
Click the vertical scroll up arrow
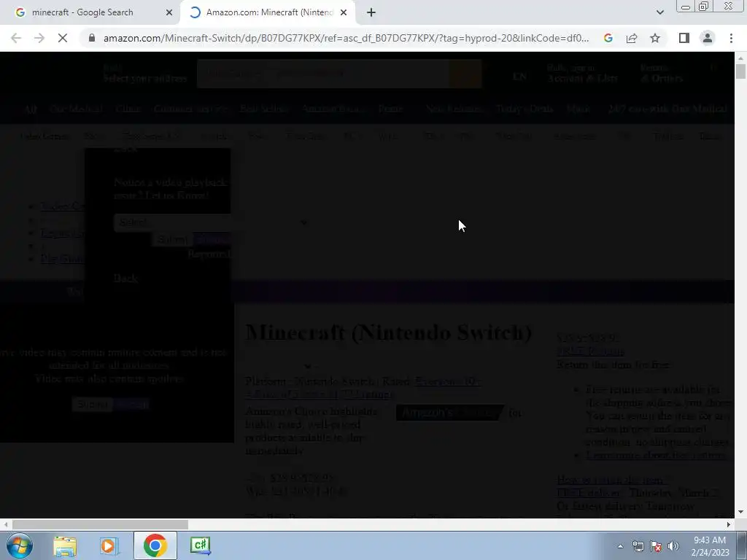(740, 58)
